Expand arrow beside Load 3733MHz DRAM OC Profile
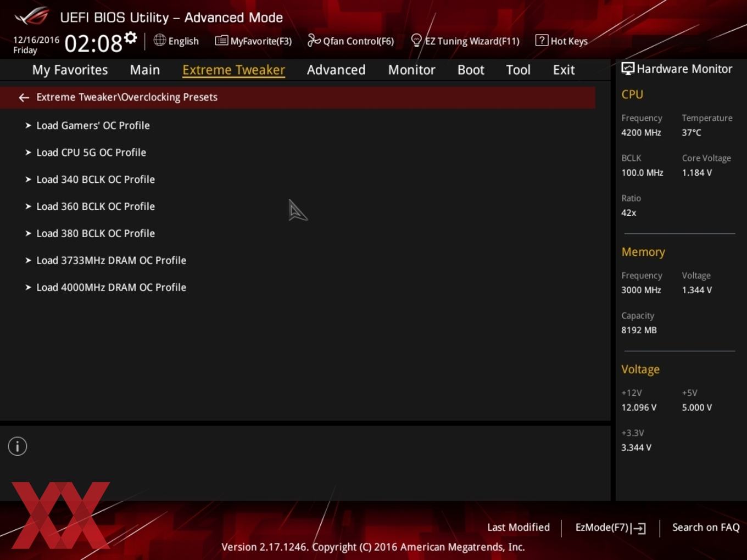The image size is (747, 560). point(28,260)
